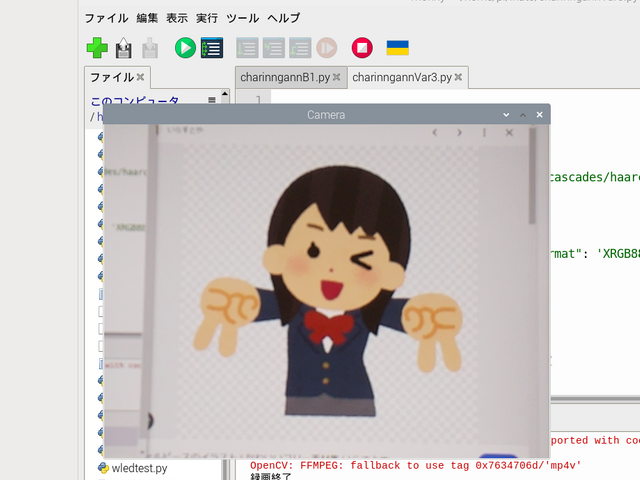
Task: Open the ヘルプ menu
Action: coord(284,18)
